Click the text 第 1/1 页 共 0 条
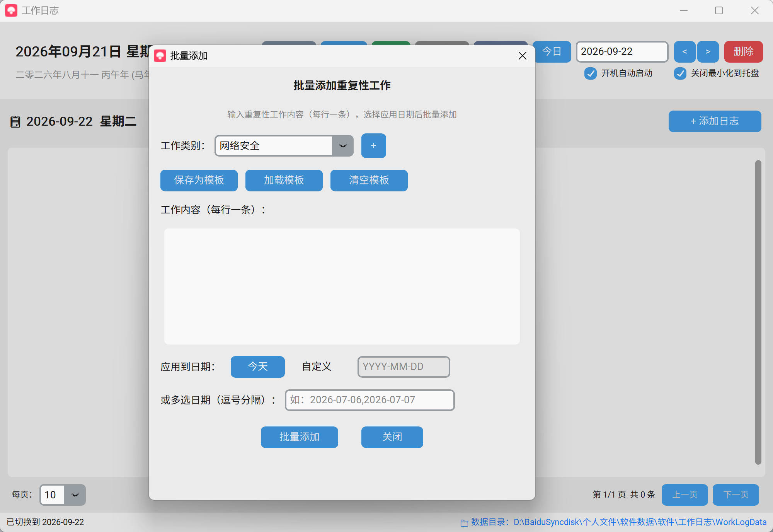 coord(624,494)
